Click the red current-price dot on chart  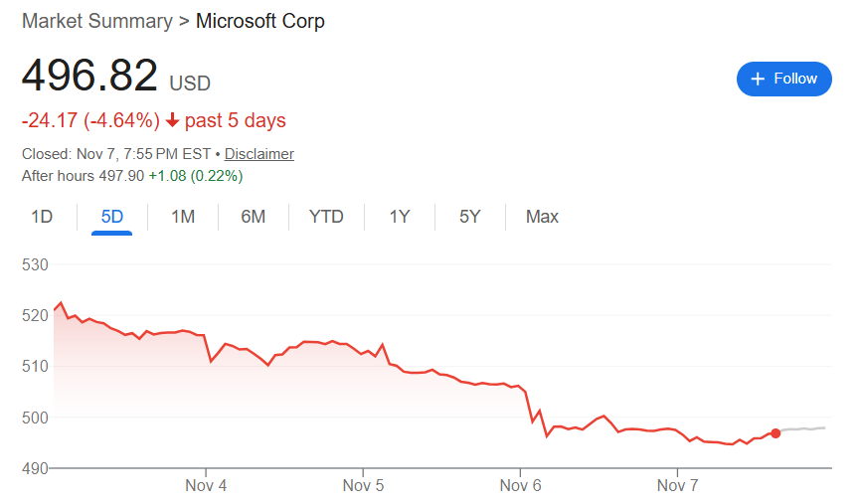(775, 433)
